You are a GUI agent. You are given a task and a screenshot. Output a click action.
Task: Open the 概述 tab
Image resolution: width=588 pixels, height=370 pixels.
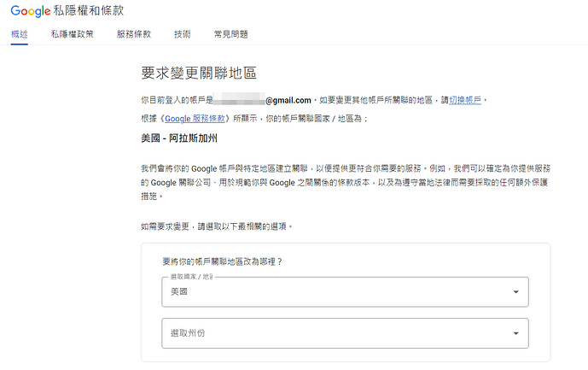point(20,34)
